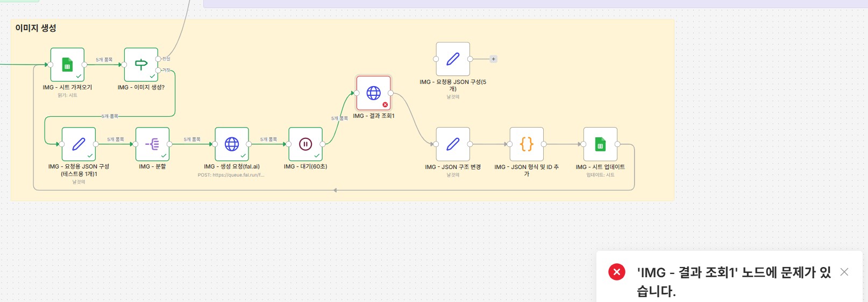Screen dimensions: 868x302
Task: Click the output handle of 'IMG - 결과 조회1'
Action: point(391,93)
